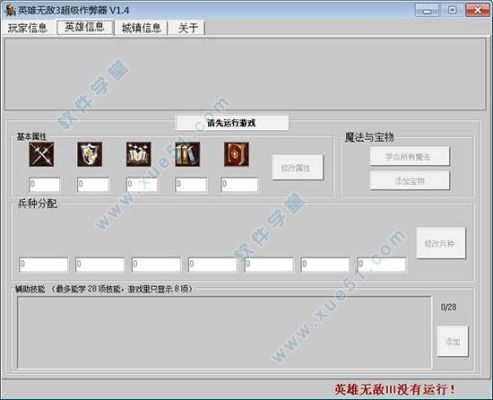The width and height of the screenshot is (493, 400).
Task: Minimize the cheat tool window
Action: pos(427,11)
